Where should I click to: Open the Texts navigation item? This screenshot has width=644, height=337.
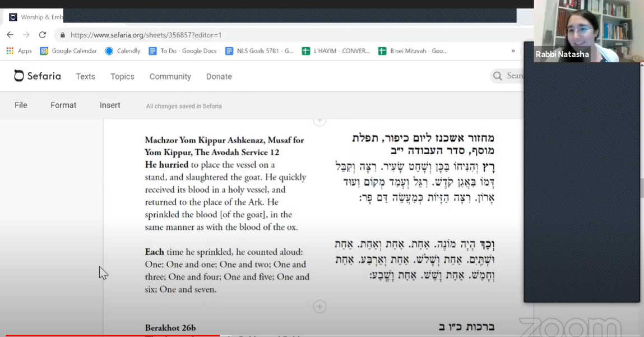(85, 76)
